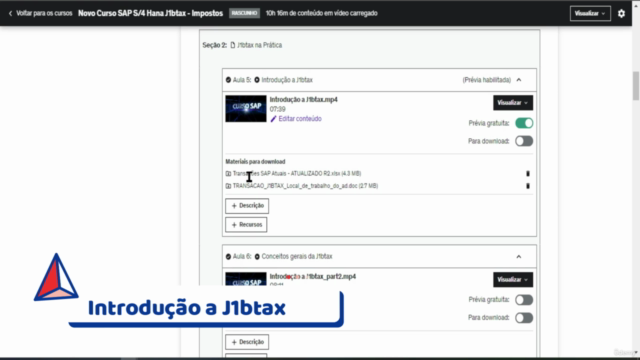
Task: Delete the TRANSACAO_J1BTAX doc file
Action: pyautogui.click(x=528, y=186)
